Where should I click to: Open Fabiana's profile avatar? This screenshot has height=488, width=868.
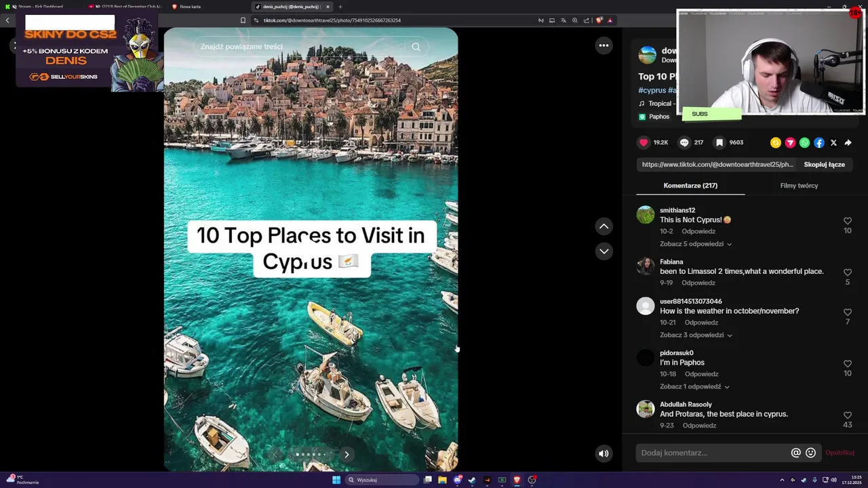click(x=646, y=266)
